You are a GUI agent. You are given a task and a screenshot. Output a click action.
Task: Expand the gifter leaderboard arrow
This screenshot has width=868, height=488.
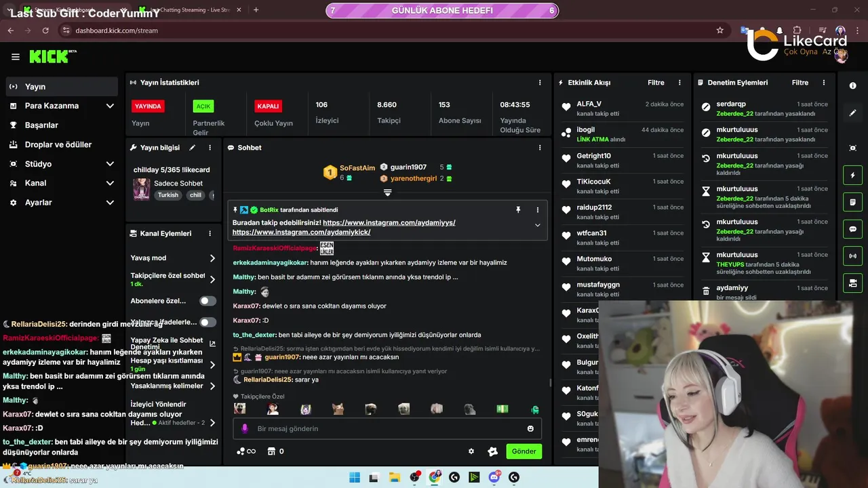tap(387, 193)
